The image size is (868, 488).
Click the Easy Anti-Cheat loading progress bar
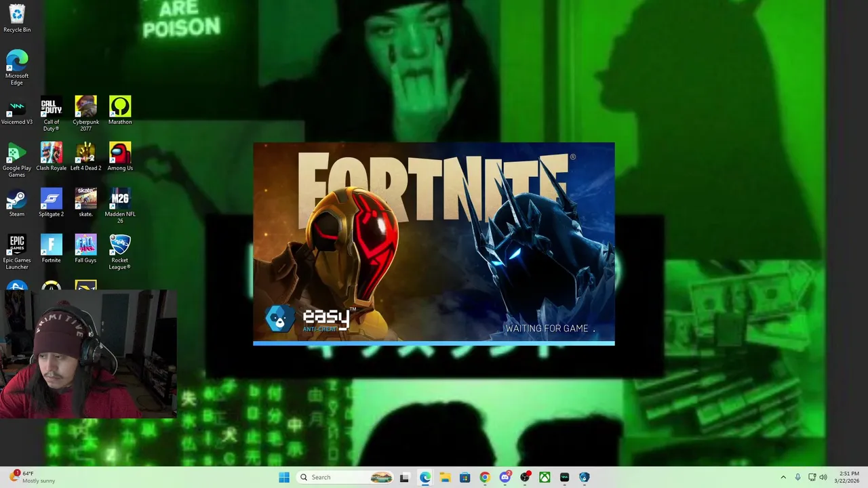coord(434,343)
